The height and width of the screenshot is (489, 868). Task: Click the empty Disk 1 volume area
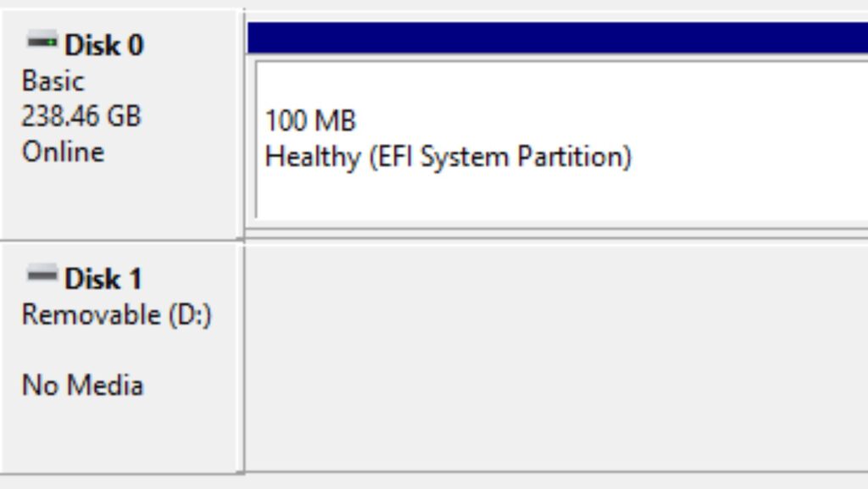click(556, 356)
